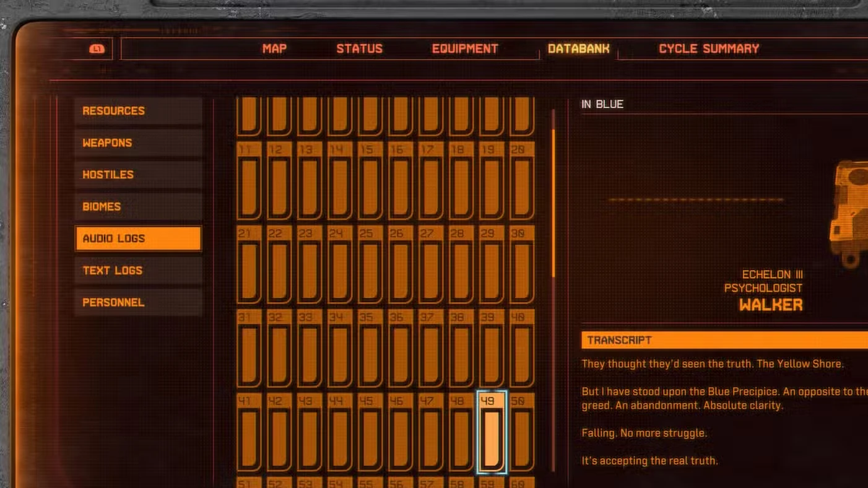Pick audio log slot 45

pos(370,432)
